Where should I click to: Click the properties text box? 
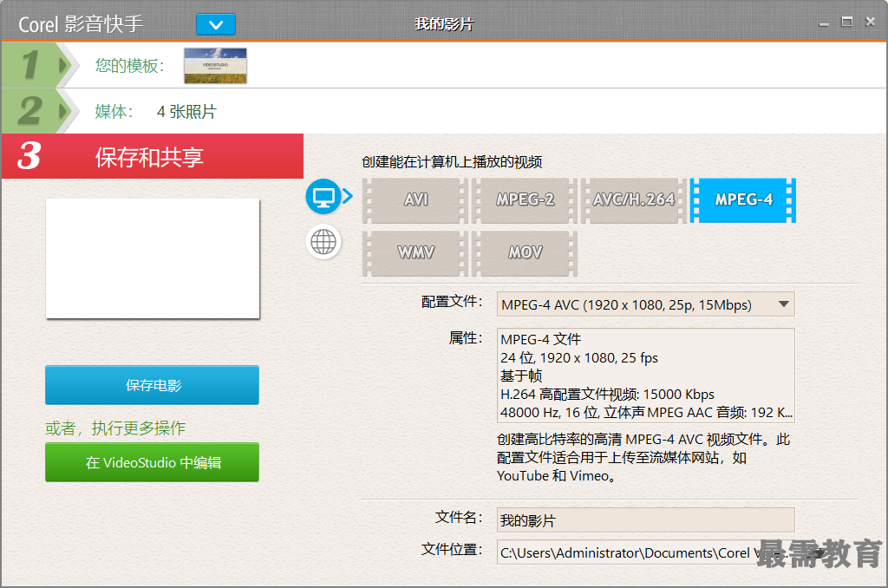(x=645, y=376)
